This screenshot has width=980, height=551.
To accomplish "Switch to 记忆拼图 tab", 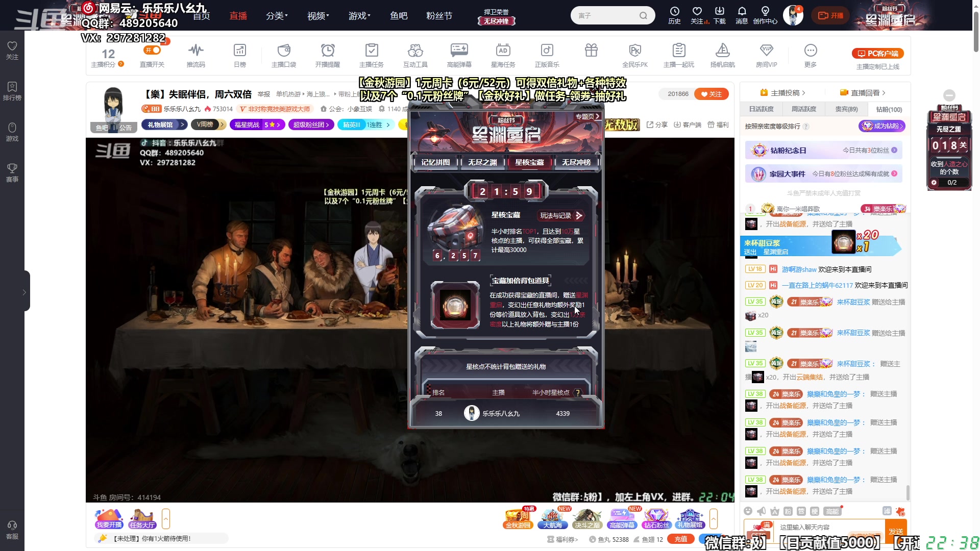I will coord(435,162).
